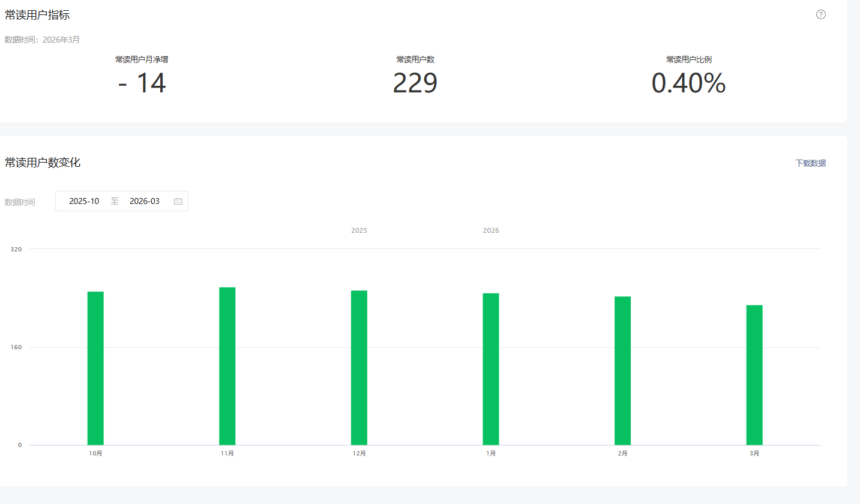Viewport: 860px width, 504px height.
Task: Click the 常读用户指标 section title
Action: click(37, 15)
